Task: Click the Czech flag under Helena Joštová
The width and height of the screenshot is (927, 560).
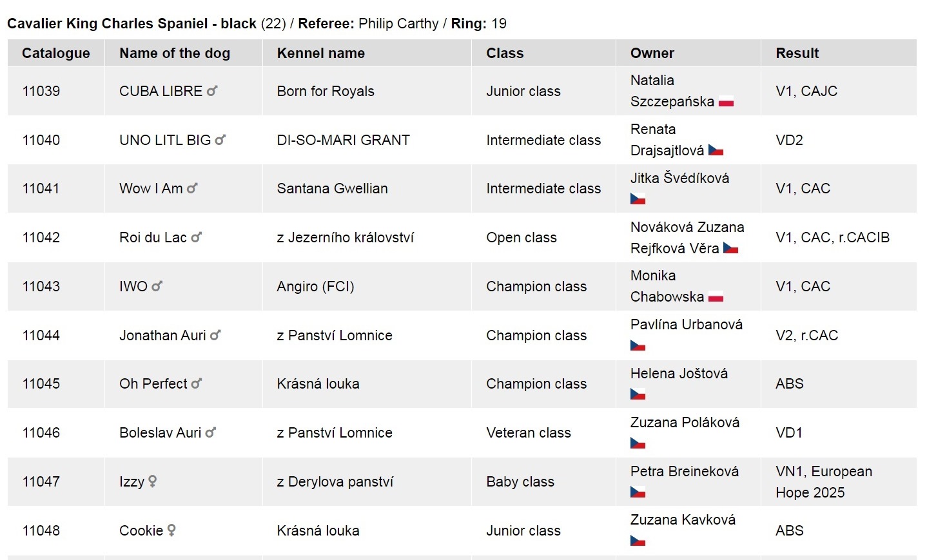Action: 638,394
